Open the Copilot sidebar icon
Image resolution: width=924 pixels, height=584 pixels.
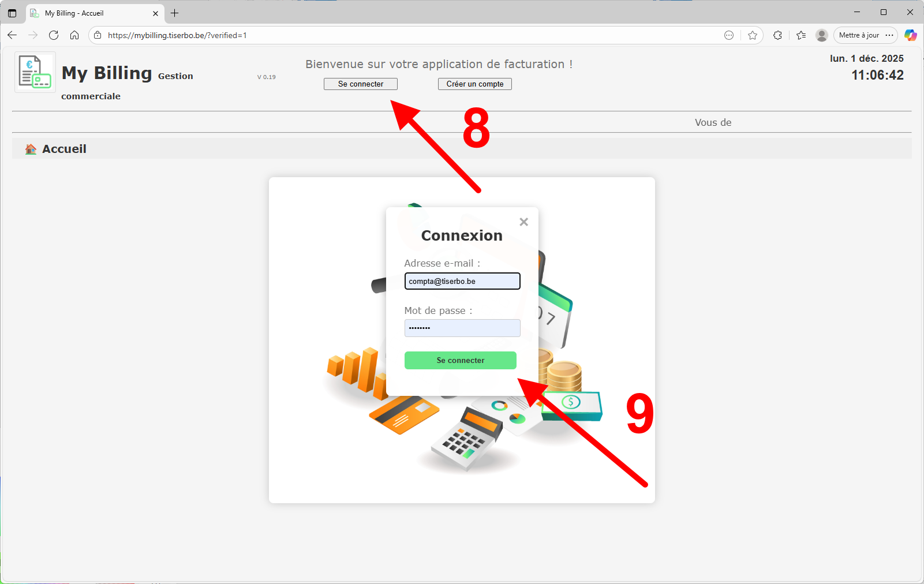point(910,35)
